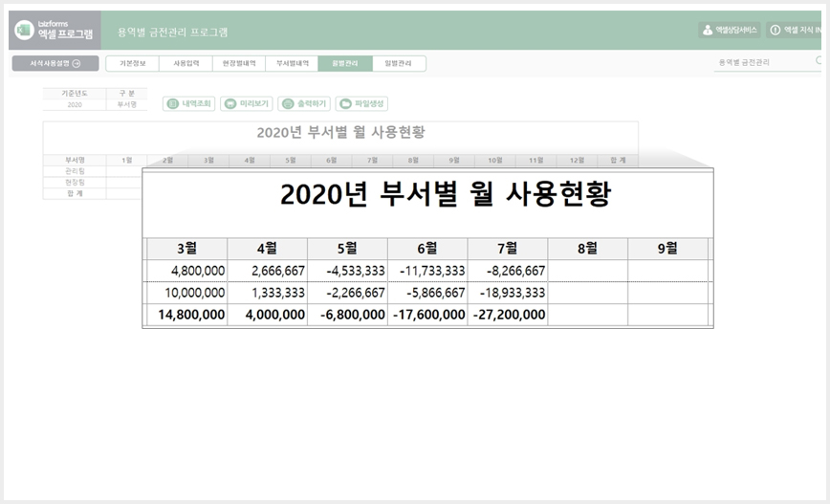Click the person icon on 엑셀상담서비스
This screenshot has height=504, width=830.
708,31
